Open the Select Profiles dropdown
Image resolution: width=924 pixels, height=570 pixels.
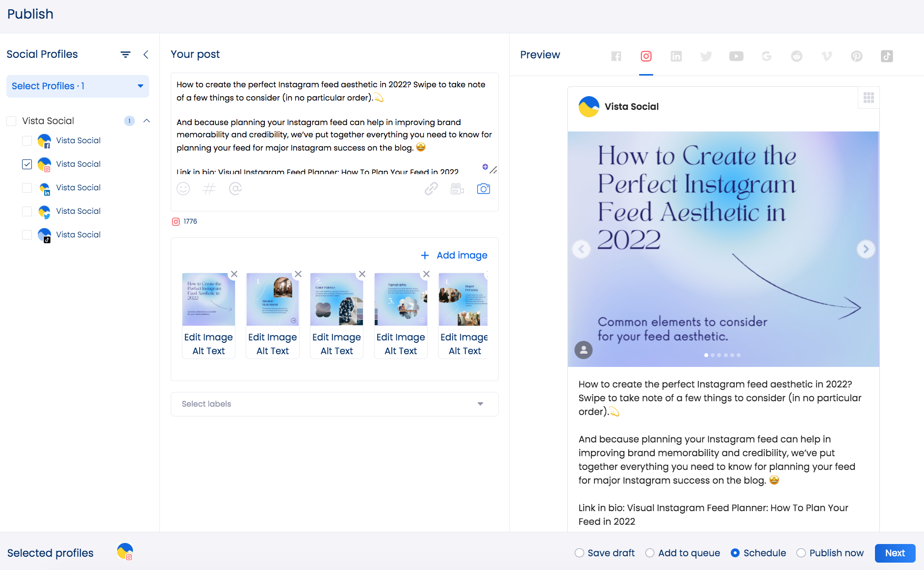pos(77,86)
